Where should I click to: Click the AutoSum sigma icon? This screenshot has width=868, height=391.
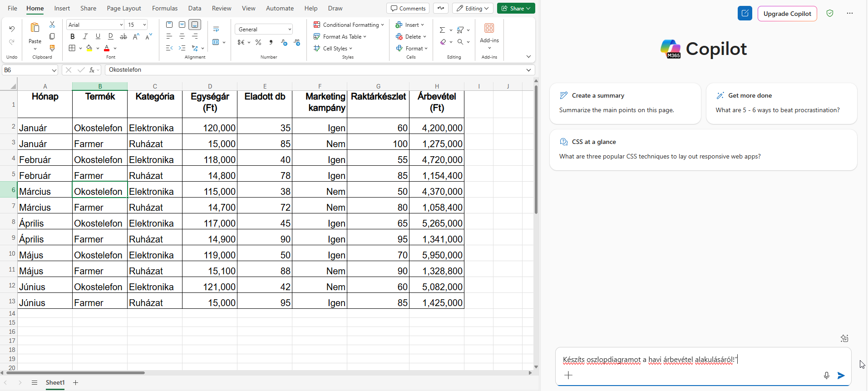tap(442, 30)
